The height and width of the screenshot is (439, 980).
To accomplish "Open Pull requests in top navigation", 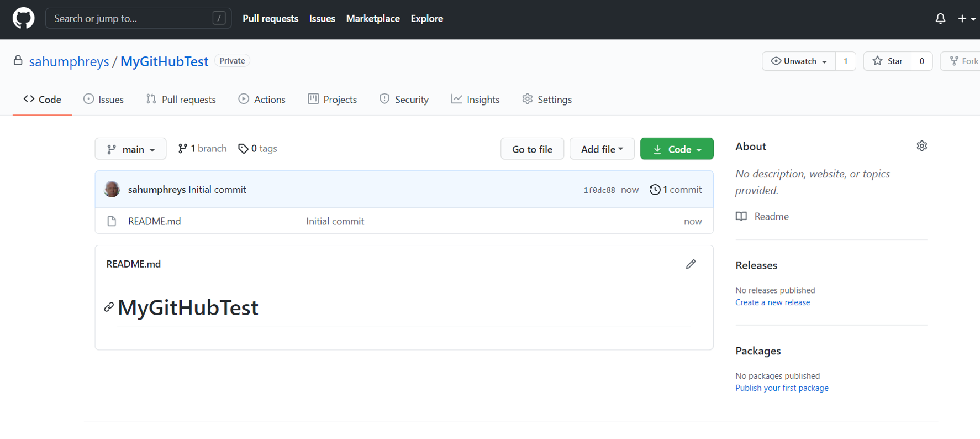I will coord(270,18).
